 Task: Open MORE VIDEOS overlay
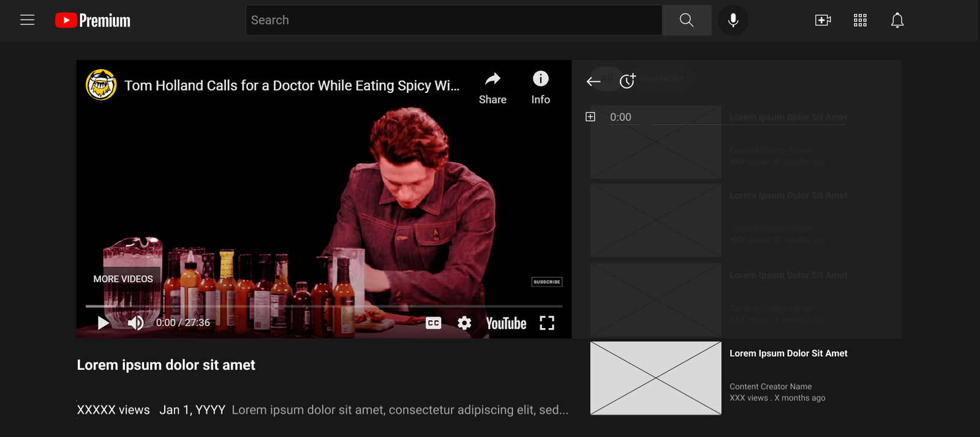[123, 279]
